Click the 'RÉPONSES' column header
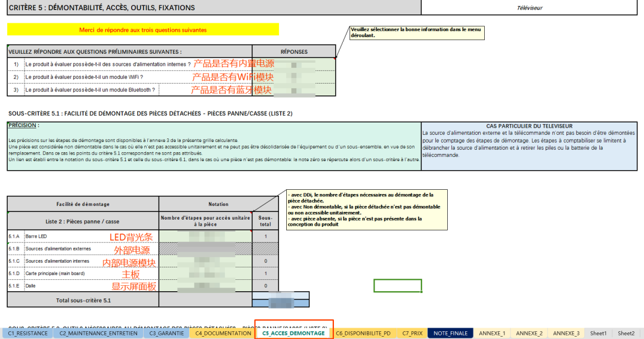The height and width of the screenshot is (339, 644). [x=293, y=52]
